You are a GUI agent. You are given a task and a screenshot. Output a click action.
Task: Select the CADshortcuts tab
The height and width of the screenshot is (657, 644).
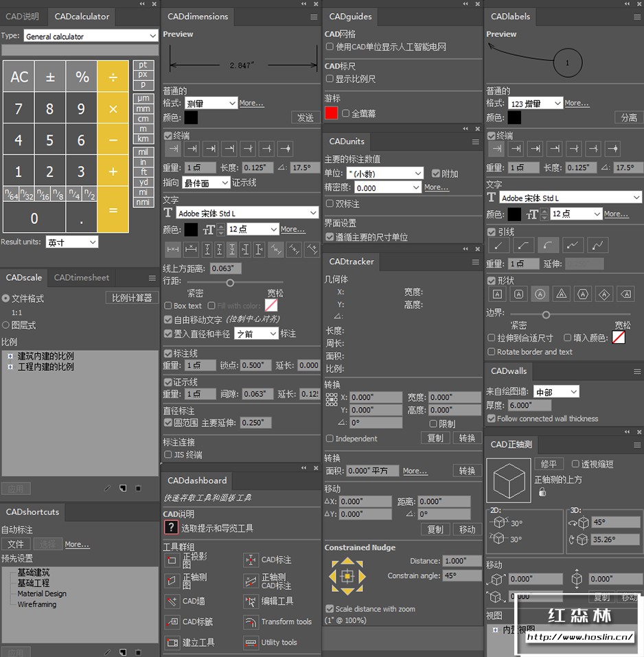click(x=32, y=511)
